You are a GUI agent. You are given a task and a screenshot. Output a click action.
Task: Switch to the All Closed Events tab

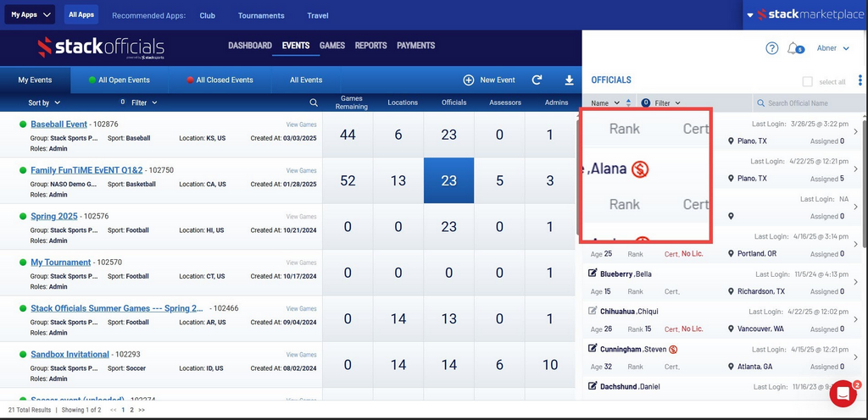click(220, 80)
